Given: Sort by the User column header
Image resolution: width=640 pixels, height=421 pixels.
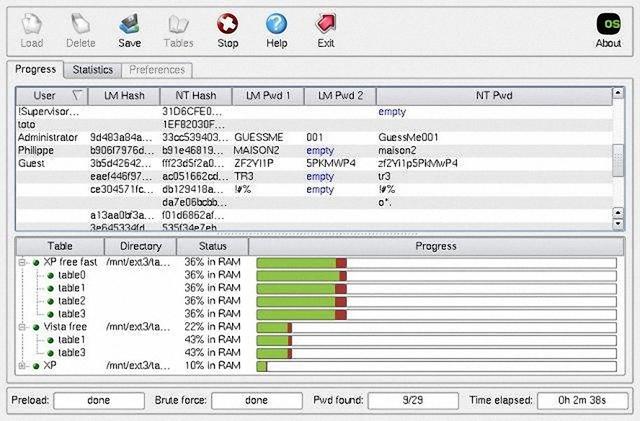Looking at the screenshot, I should pos(52,96).
